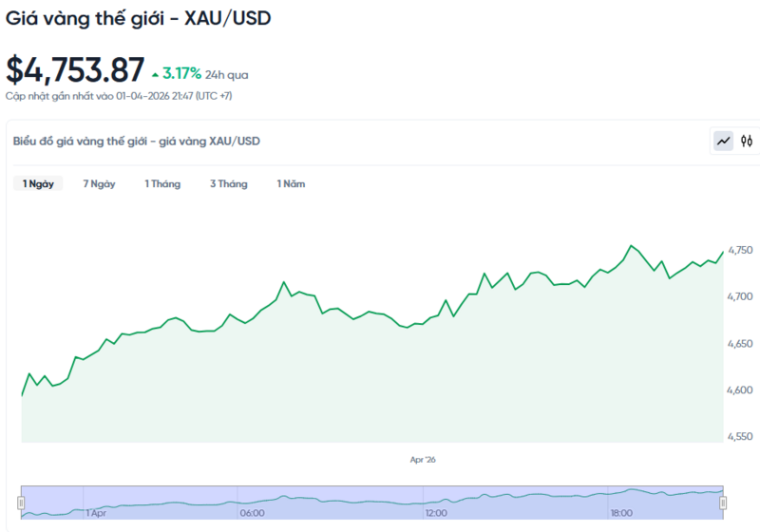Click the 4,750 y-axis price label
This screenshot has height=532, width=760.
click(x=742, y=250)
